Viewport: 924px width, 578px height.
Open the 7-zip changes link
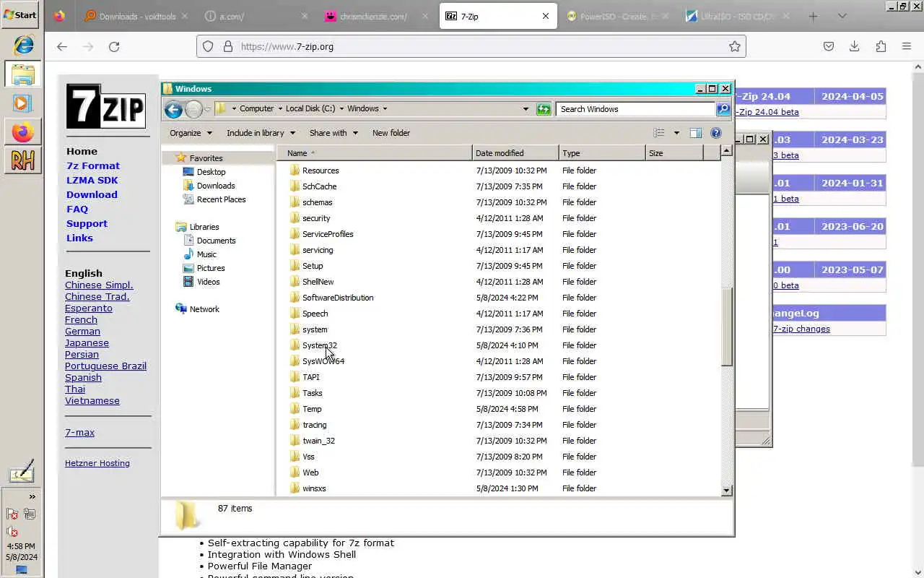pos(801,329)
